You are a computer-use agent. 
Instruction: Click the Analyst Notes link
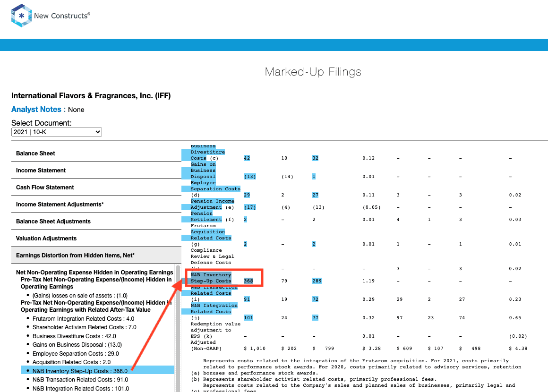(x=36, y=110)
